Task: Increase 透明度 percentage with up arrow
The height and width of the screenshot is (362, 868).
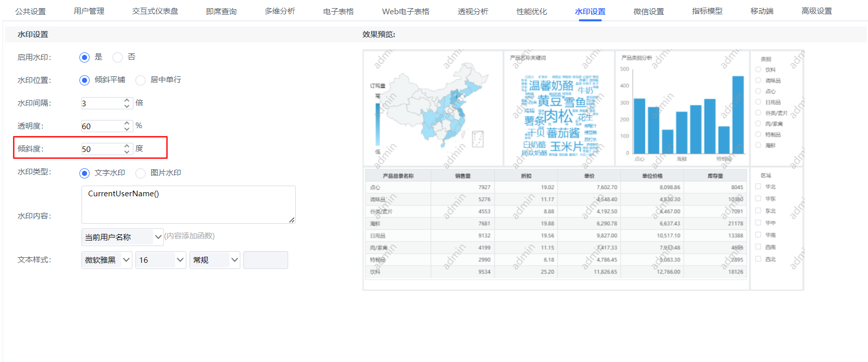Action: [127, 124]
